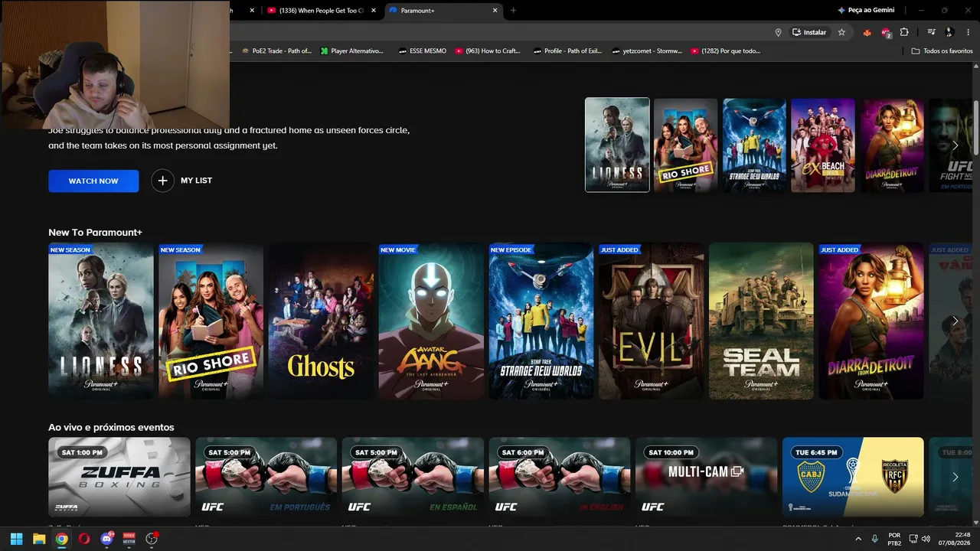Open '(963) How to Craft...' bookmark
The image size is (980, 551).
pos(487,51)
